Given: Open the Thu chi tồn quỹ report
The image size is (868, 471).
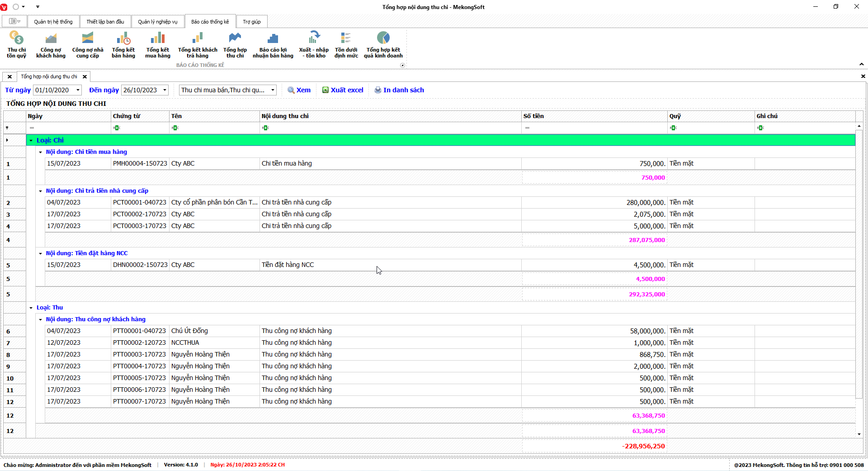Looking at the screenshot, I should [x=16, y=44].
